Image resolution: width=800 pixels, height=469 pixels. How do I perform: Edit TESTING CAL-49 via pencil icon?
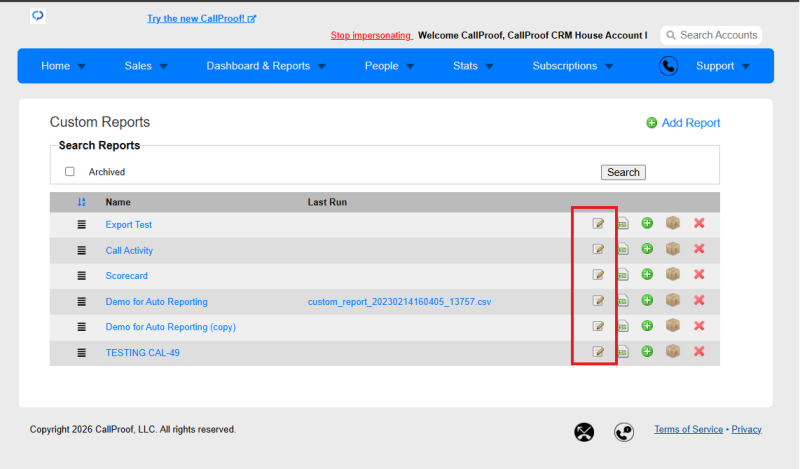(598, 352)
